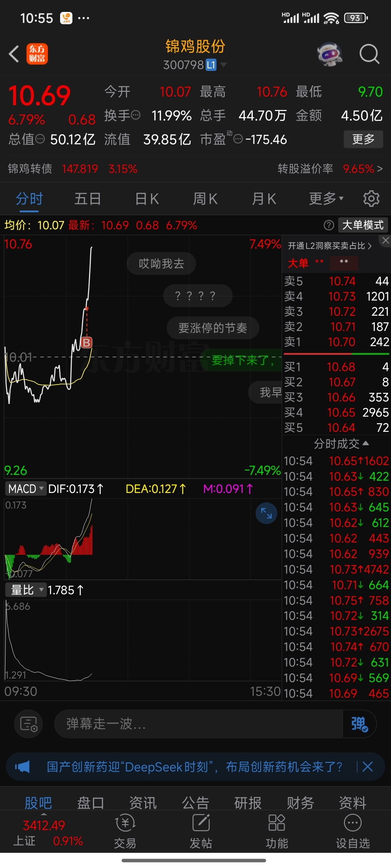Viewport: 391px width, 868px height.
Task: Tap 要涨停的节奏 barrage comment
Action: coord(213,328)
